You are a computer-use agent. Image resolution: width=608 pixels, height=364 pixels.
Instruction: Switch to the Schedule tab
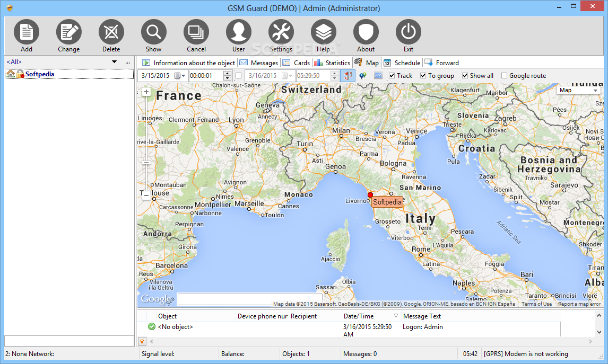point(402,63)
